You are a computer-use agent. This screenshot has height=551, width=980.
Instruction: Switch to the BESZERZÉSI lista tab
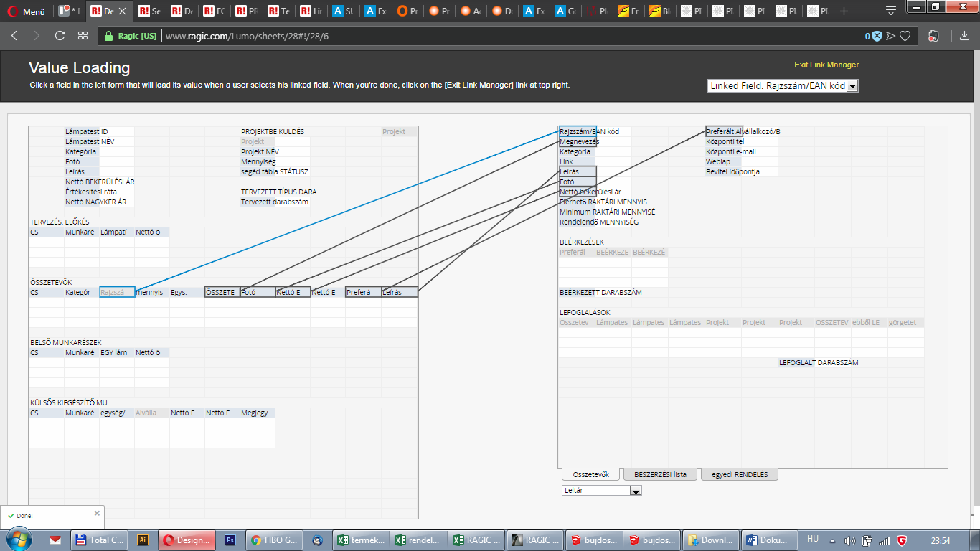pyautogui.click(x=660, y=475)
